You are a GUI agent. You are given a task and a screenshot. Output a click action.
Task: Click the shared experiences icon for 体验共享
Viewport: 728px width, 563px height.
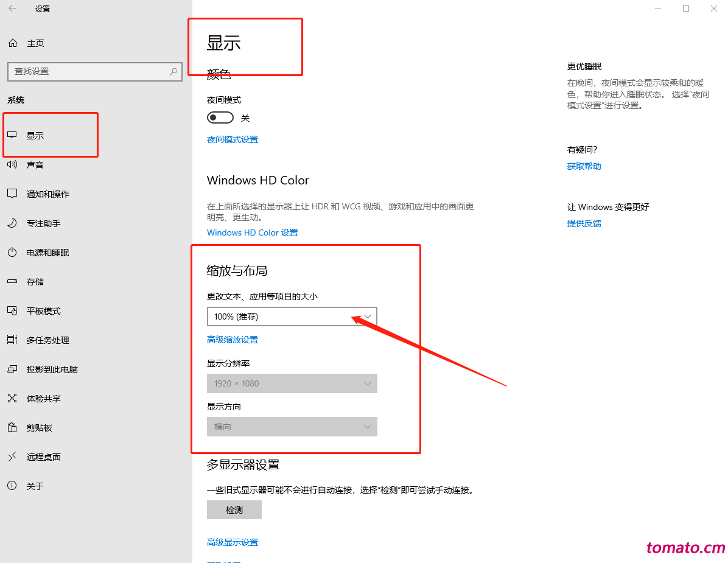12,398
